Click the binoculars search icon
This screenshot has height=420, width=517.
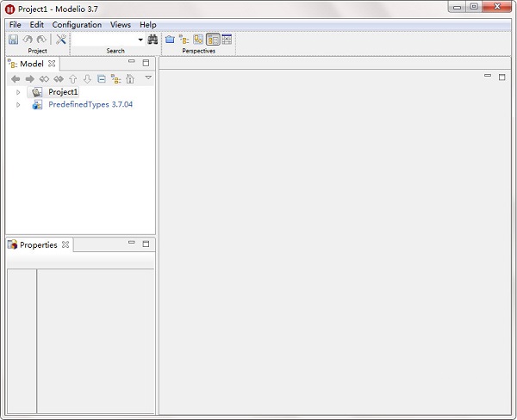[153, 40]
